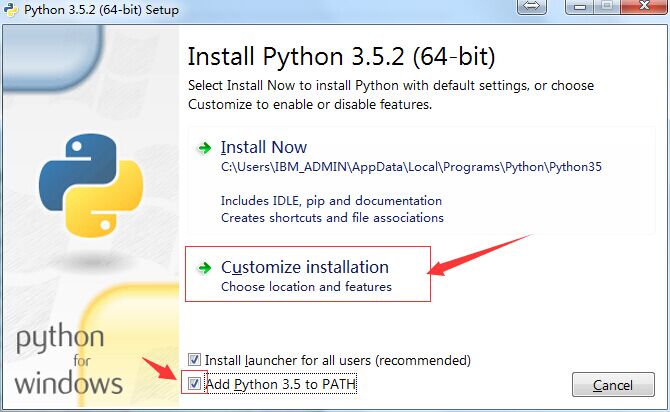Click the 'Python 3.5.2 (64-bit) Setup' window title
670x412 pixels.
101,9
